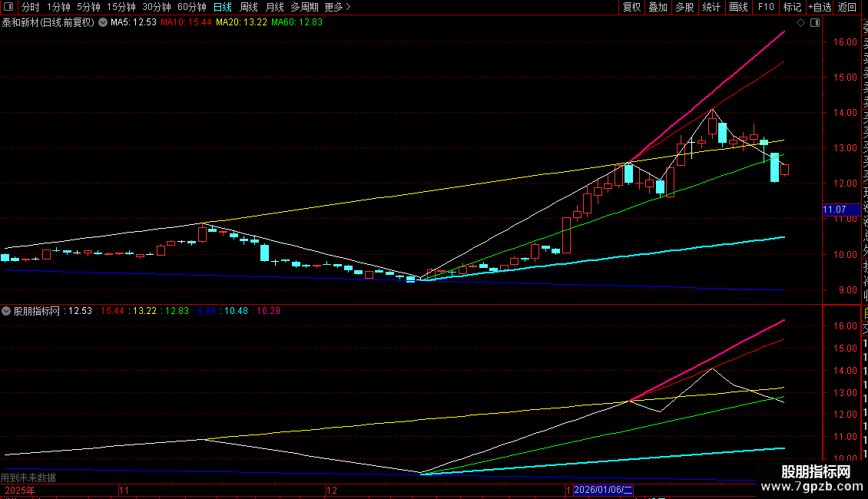Expand the 股朋指标网 sub-indicator dropdown circle

pyautogui.click(x=6, y=311)
